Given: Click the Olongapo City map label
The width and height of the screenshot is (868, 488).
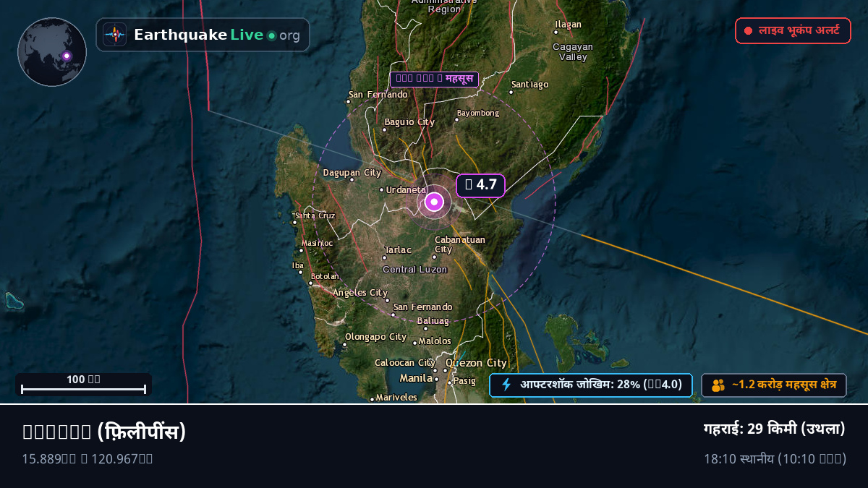Looking at the screenshot, I should click(x=376, y=337).
